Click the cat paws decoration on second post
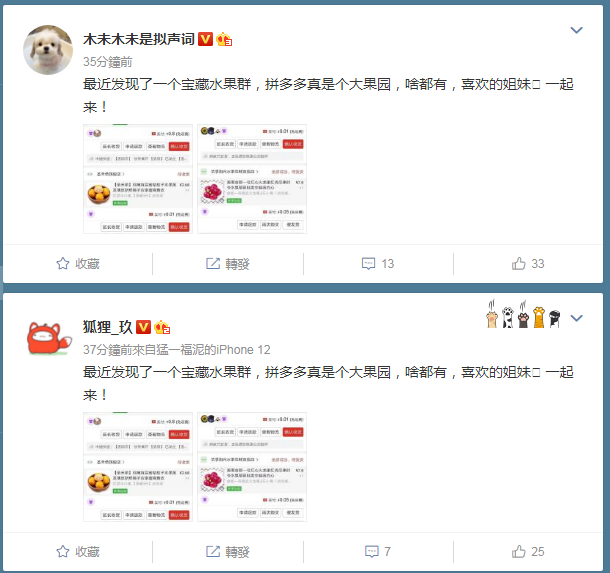 click(x=524, y=314)
